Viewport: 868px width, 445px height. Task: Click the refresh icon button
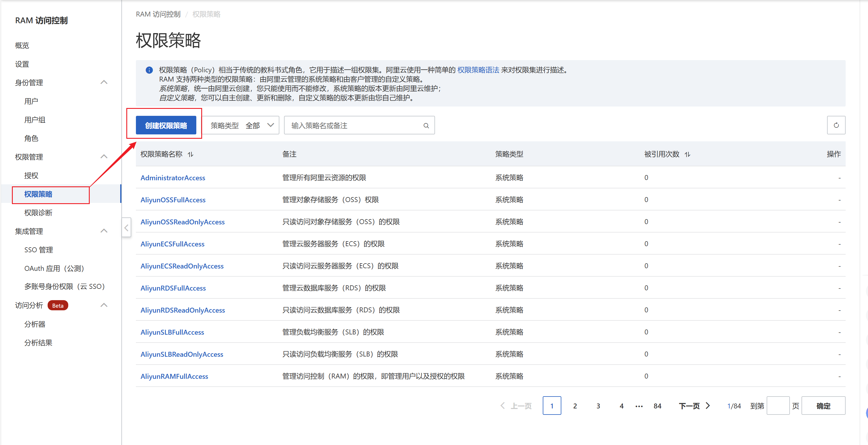[836, 125]
